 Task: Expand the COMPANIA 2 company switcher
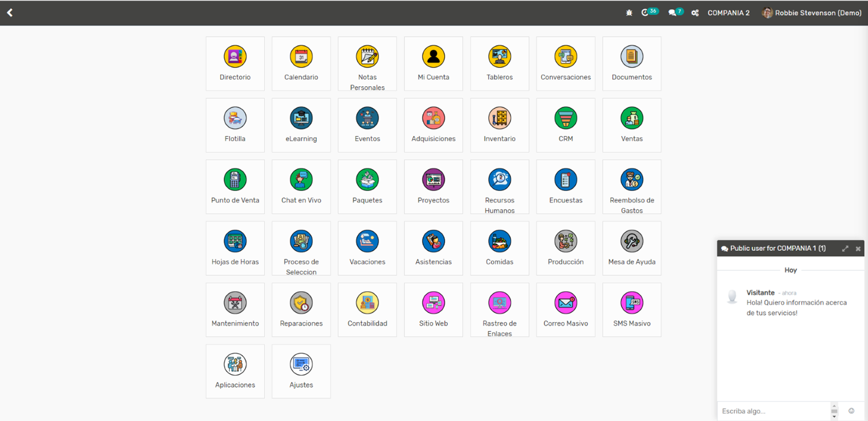tap(728, 13)
